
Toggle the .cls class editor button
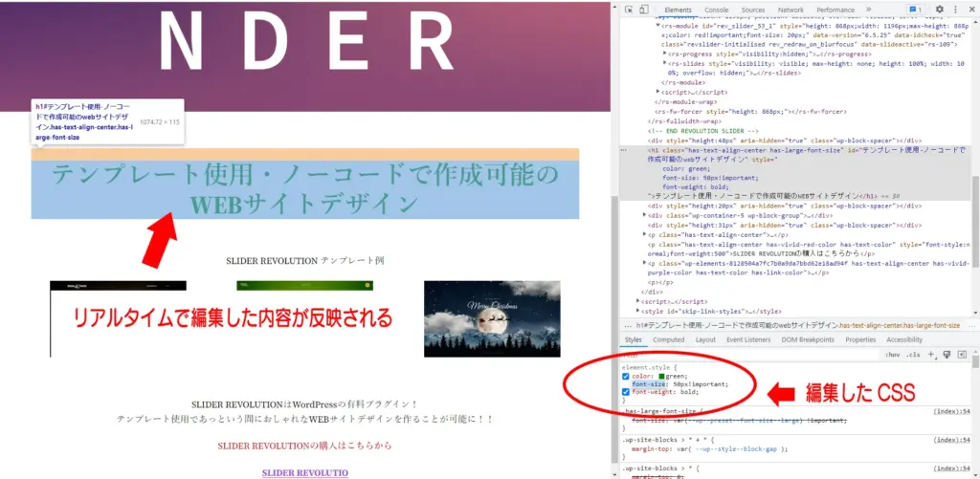[x=913, y=355]
